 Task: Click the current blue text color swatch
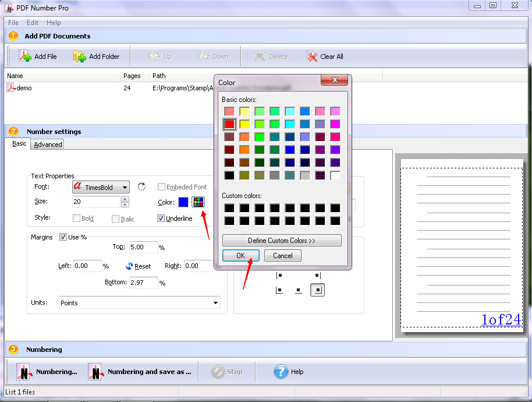click(183, 202)
